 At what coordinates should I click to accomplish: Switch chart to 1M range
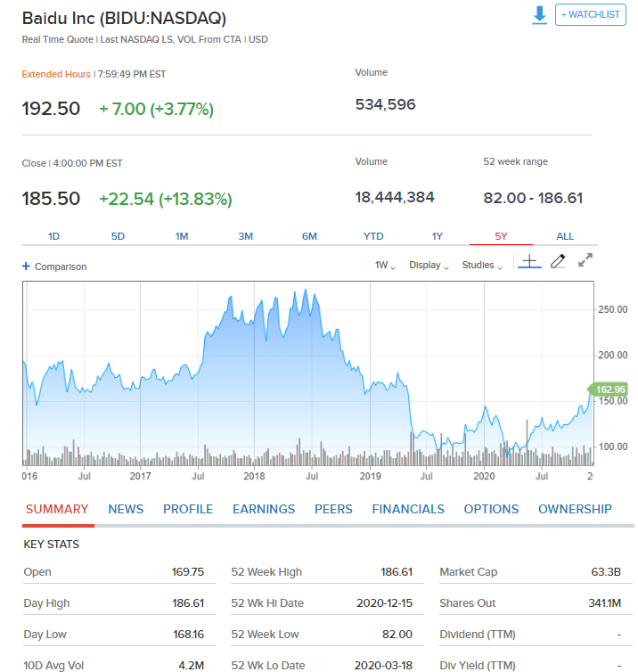(x=182, y=236)
